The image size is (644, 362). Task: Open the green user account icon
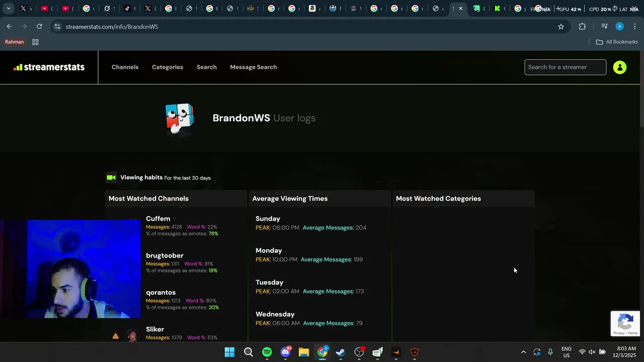pyautogui.click(x=620, y=67)
